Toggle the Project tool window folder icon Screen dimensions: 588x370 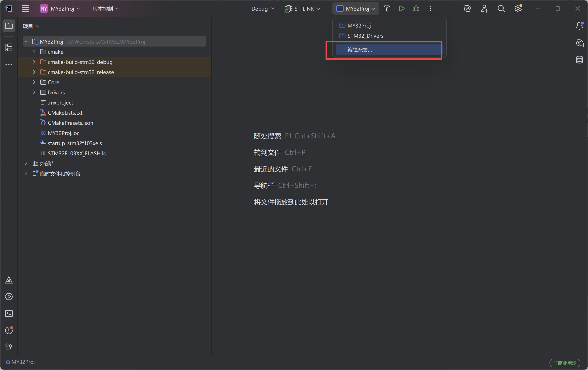[9, 26]
